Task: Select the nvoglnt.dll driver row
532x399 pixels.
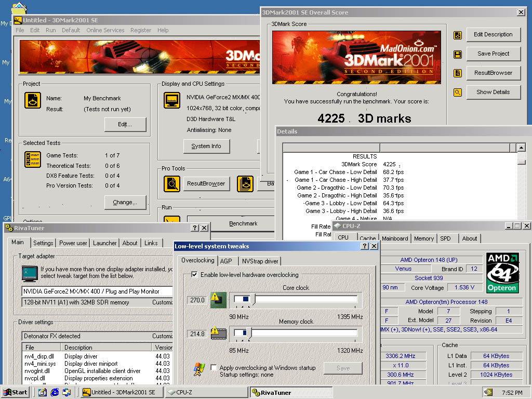Action: (97, 371)
